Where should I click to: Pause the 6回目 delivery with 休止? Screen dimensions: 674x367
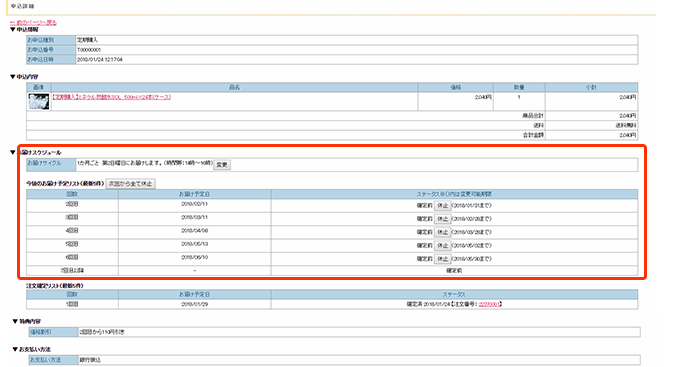click(x=442, y=259)
